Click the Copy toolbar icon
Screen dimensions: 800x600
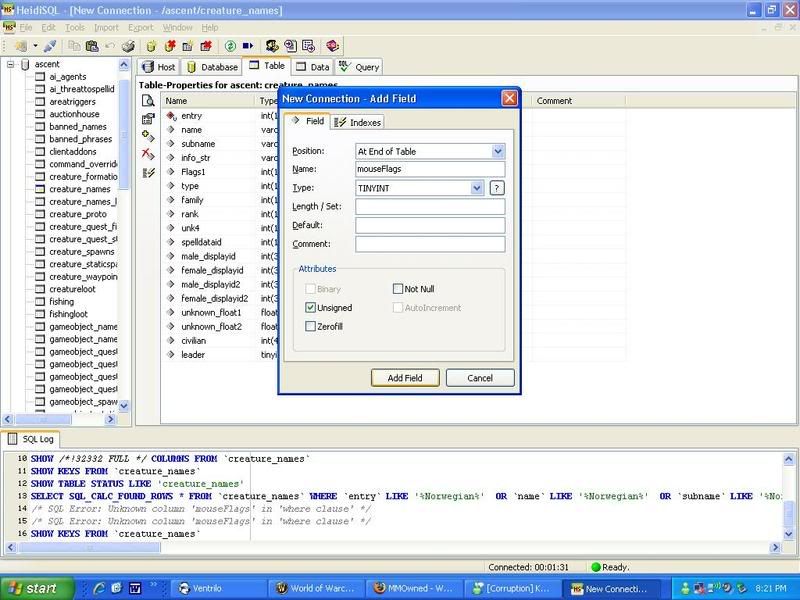pyautogui.click(x=74, y=46)
